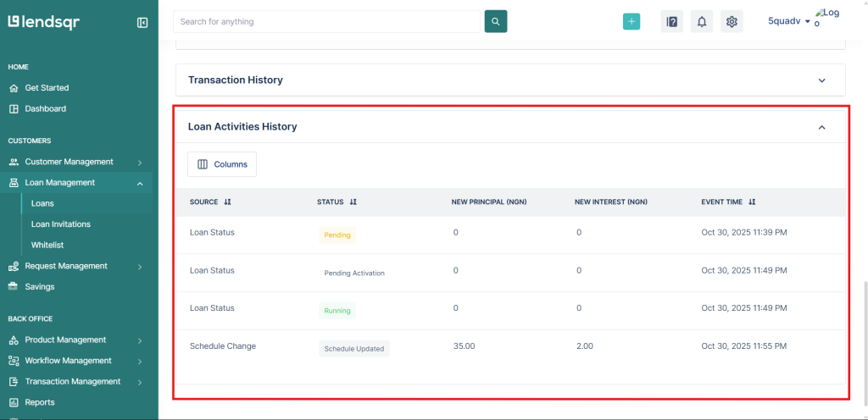Collapse the Loan Management submenu arrow

coord(140,184)
